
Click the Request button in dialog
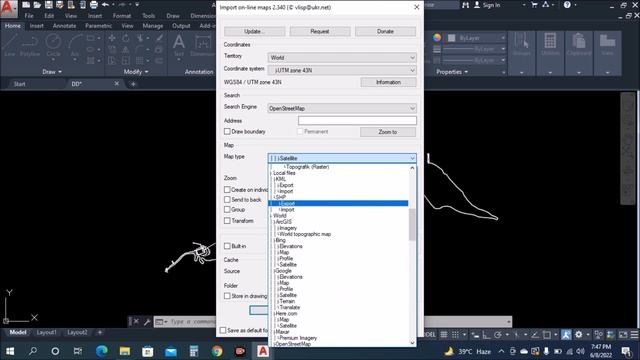click(x=320, y=31)
